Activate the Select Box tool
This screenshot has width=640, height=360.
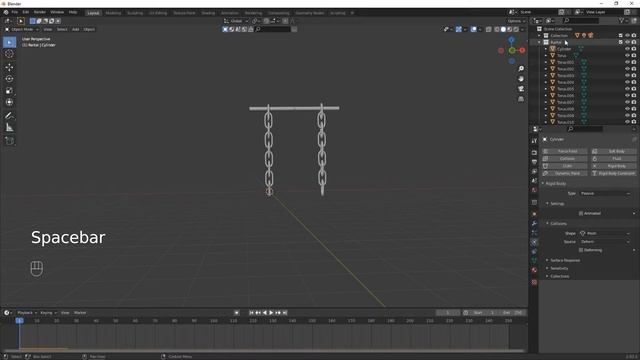click(x=9, y=42)
